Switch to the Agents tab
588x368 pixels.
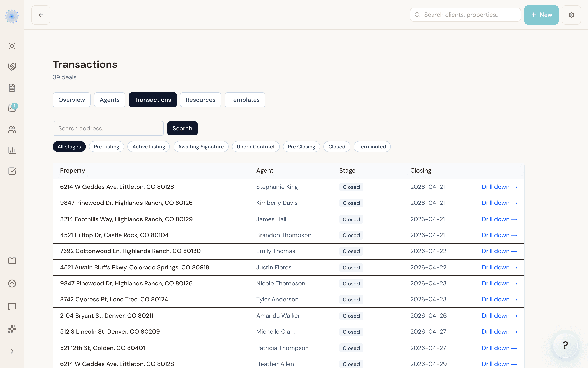tap(110, 100)
